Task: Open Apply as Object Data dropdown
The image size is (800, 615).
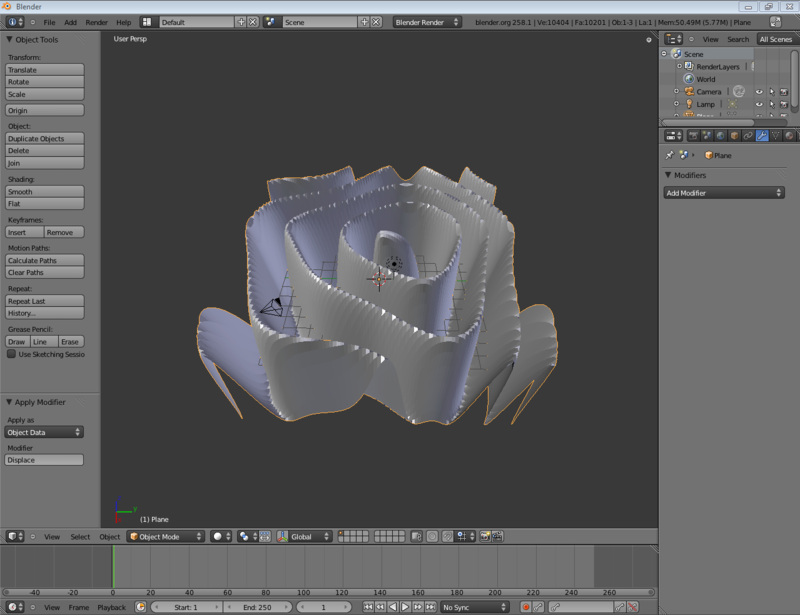Action: point(44,432)
